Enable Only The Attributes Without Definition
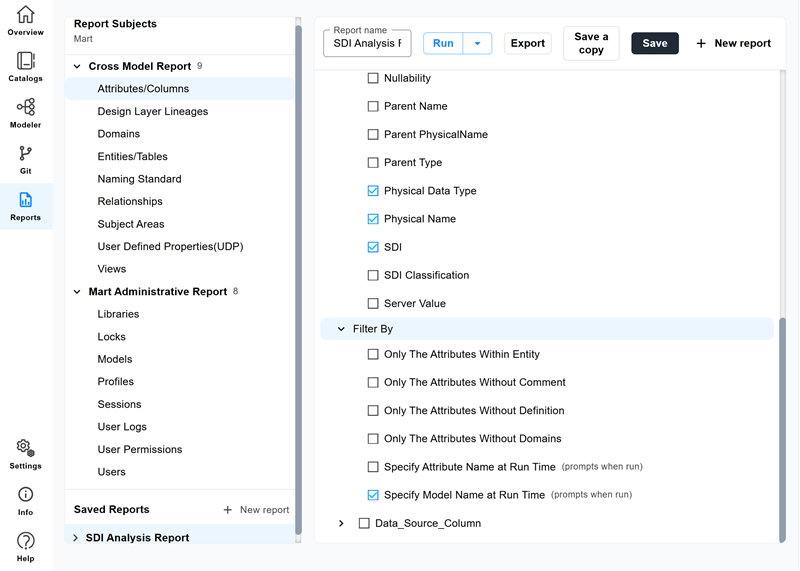 click(373, 411)
